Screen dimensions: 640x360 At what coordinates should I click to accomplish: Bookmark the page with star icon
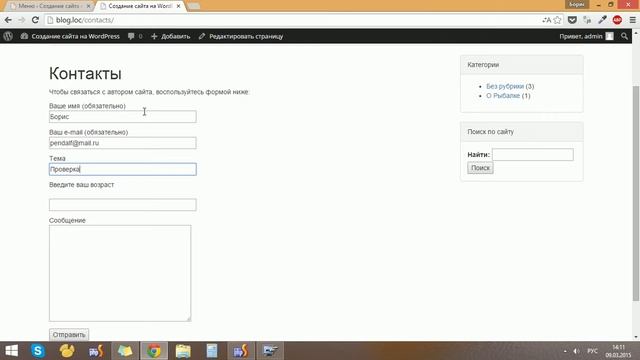(x=558, y=20)
